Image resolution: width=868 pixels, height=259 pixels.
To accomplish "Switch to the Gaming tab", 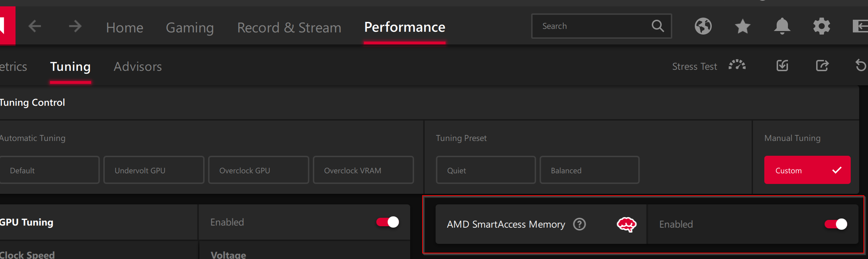I will click(190, 27).
